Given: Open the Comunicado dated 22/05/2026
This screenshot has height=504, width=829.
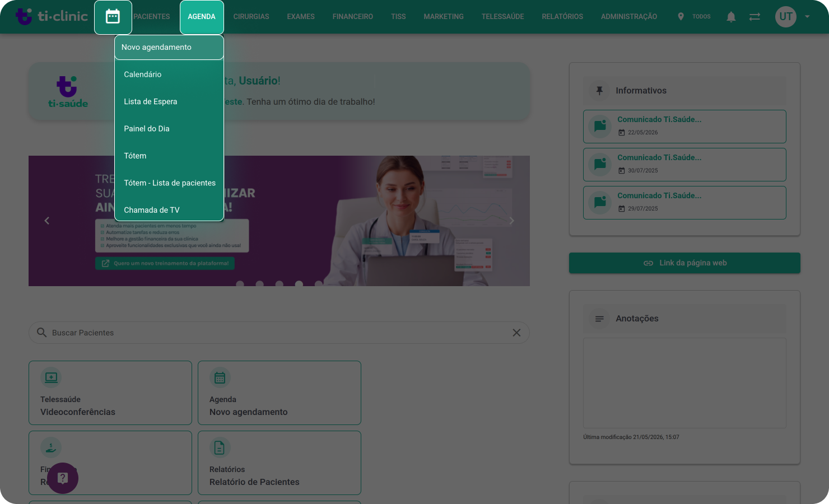Looking at the screenshot, I should click(684, 127).
